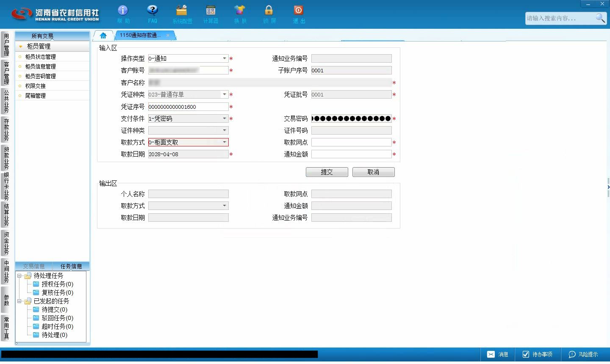Select 驳回任务(0) folder item
Screen dimensions: 610x364
tap(53, 318)
